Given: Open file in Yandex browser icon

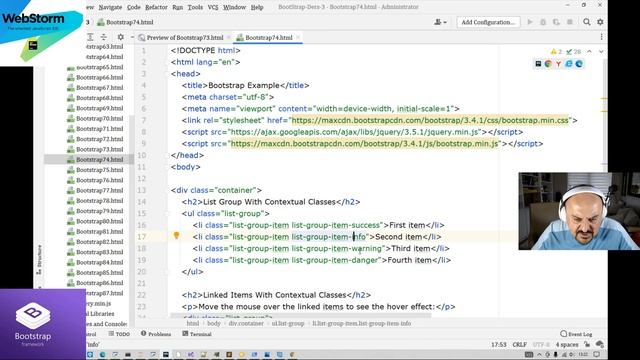Looking at the screenshot, I should pyautogui.click(x=558, y=64).
